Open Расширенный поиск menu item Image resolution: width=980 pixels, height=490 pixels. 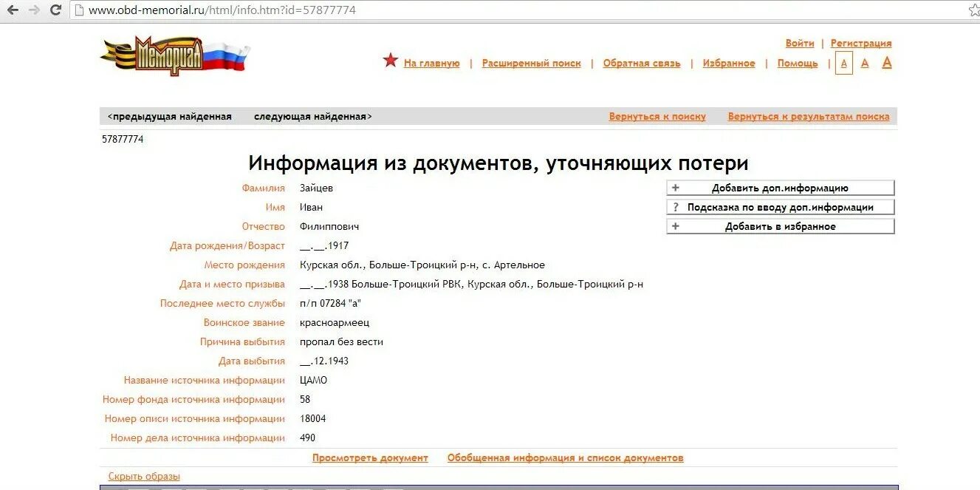[531, 64]
